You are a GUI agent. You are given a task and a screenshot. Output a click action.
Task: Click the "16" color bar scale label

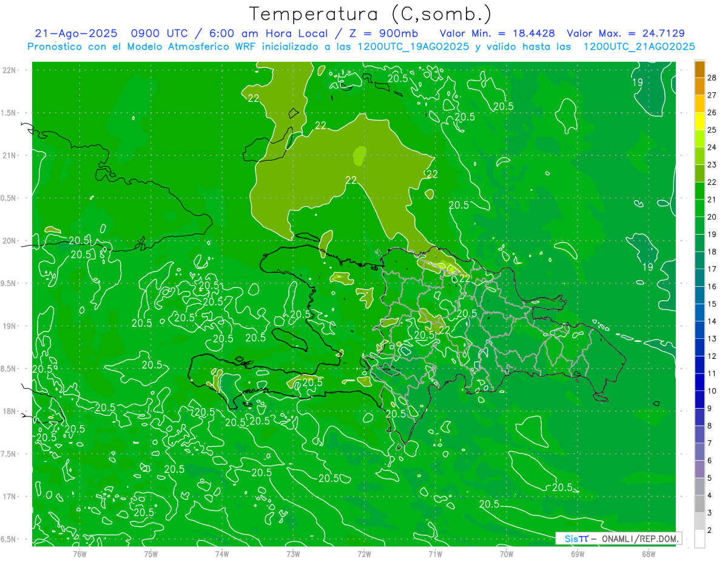[x=712, y=286]
